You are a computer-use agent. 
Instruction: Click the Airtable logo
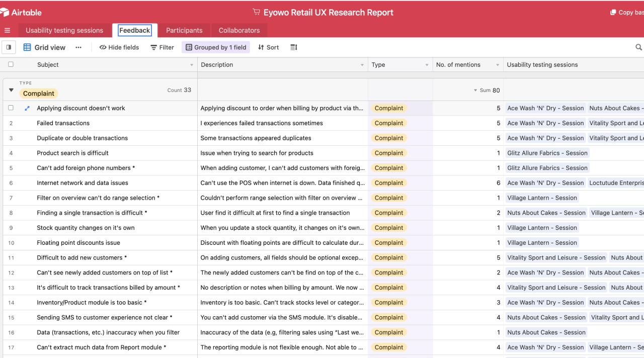pos(21,12)
